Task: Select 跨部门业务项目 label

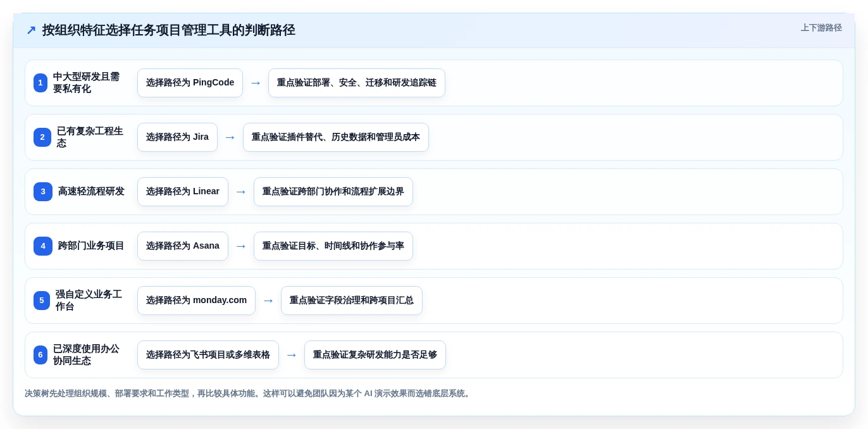Action: [x=91, y=246]
